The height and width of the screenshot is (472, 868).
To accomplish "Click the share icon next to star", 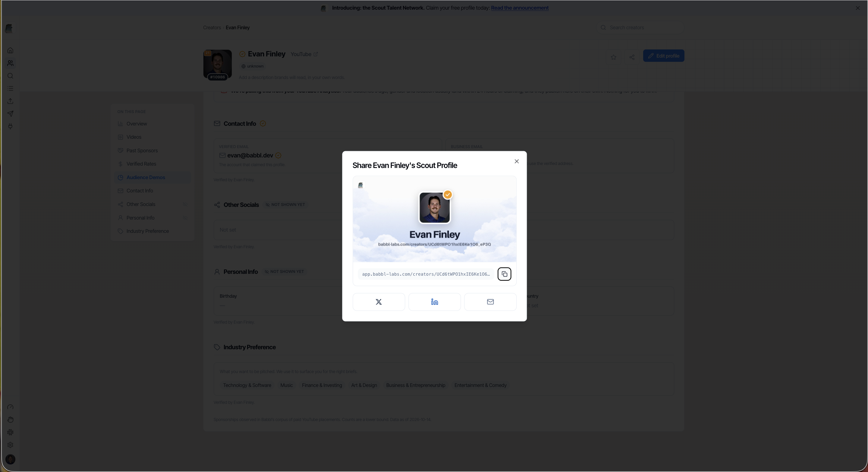I will pyautogui.click(x=632, y=57).
